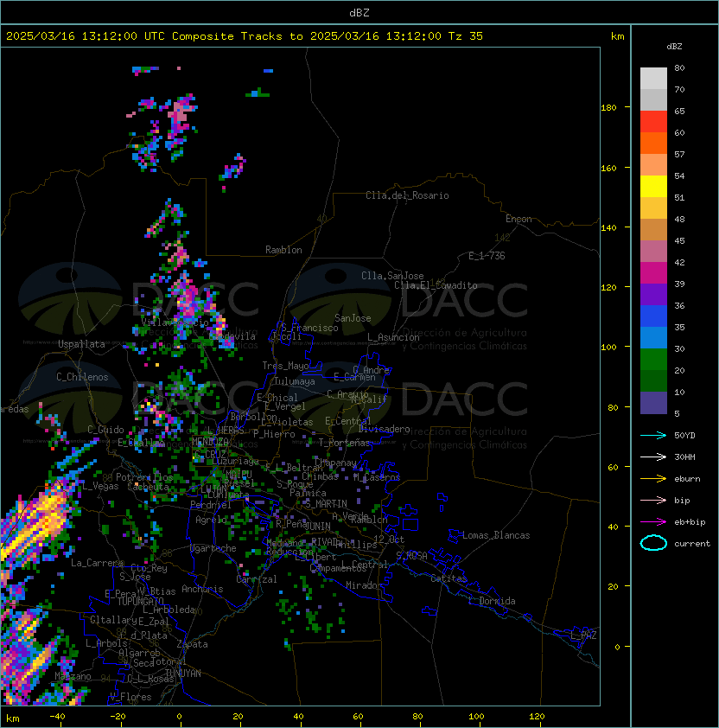Click the 'TUPUNGATO' map label
719x728 pixels.
tap(140, 601)
